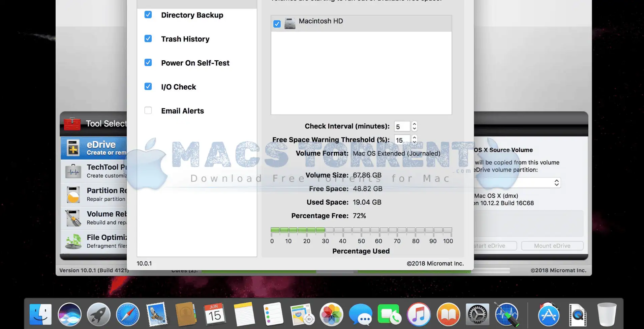Open Notes app in Dock

click(244, 314)
